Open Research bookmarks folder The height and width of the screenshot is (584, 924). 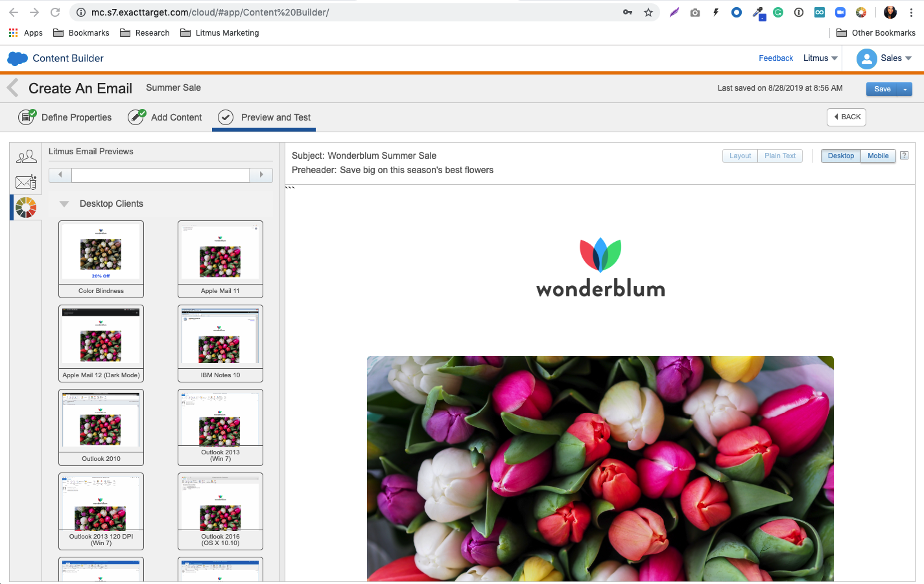[145, 32]
